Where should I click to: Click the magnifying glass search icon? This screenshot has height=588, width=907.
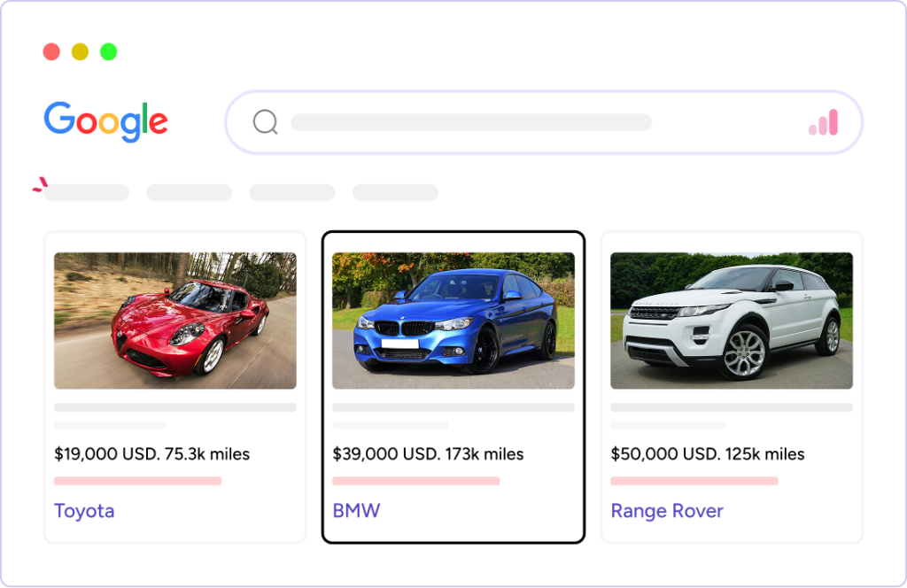(x=265, y=122)
